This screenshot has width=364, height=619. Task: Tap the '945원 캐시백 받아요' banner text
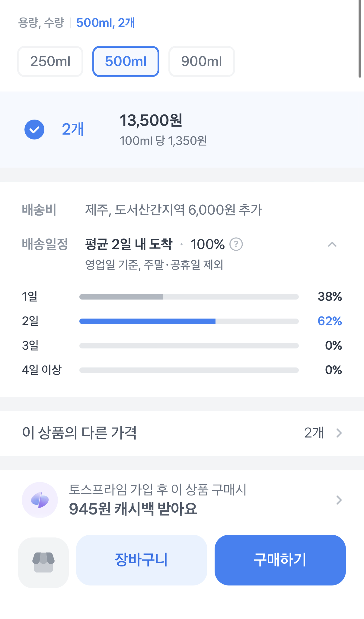(x=133, y=509)
